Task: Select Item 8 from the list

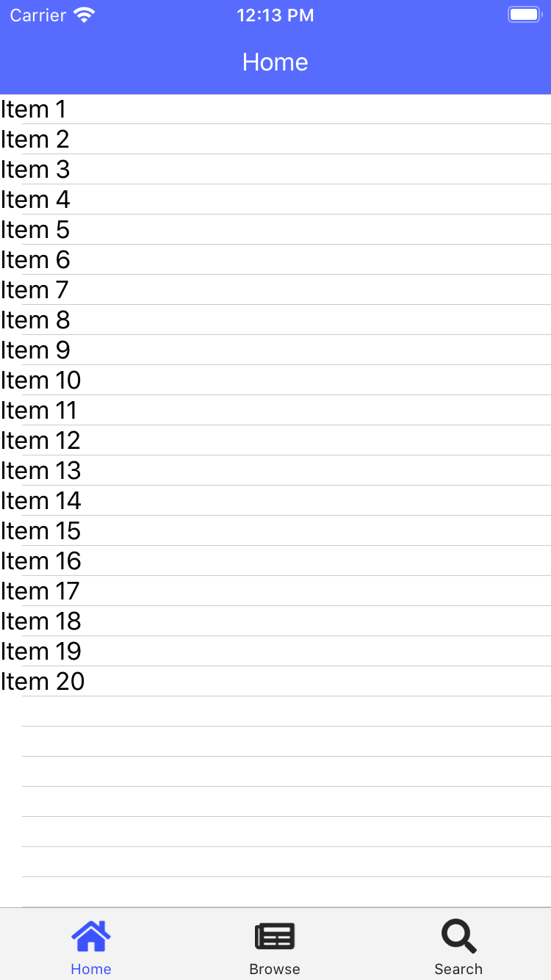Action: [275, 320]
